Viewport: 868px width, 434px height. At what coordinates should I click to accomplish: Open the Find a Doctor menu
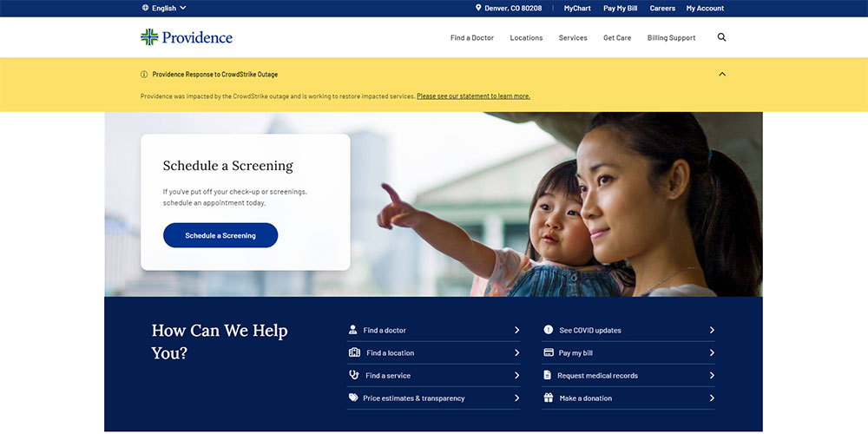click(x=471, y=37)
